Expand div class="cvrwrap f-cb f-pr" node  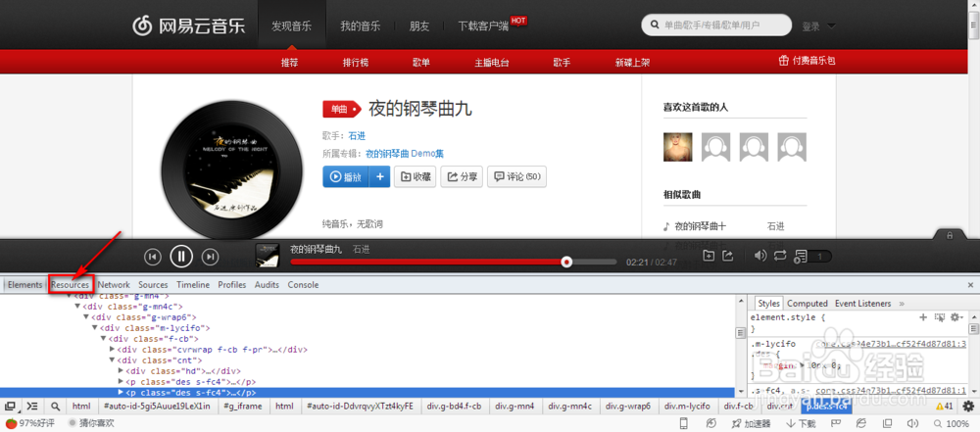tap(113, 350)
